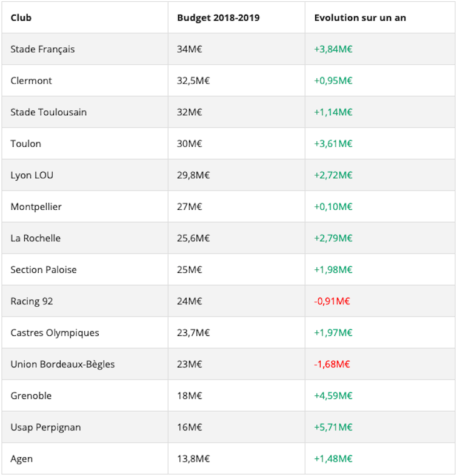Select the Stade Français club cell
The image size is (457, 476).
42,49
